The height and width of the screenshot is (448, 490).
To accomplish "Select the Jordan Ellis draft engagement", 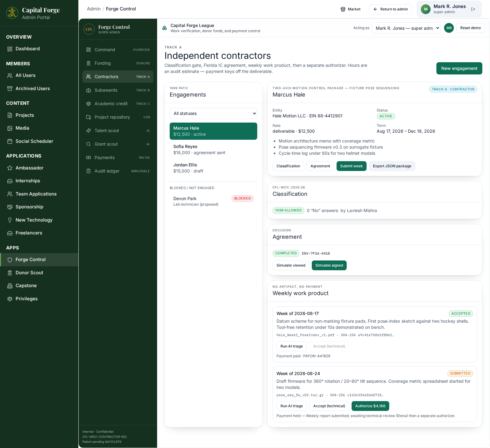I will pyautogui.click(x=213, y=168).
